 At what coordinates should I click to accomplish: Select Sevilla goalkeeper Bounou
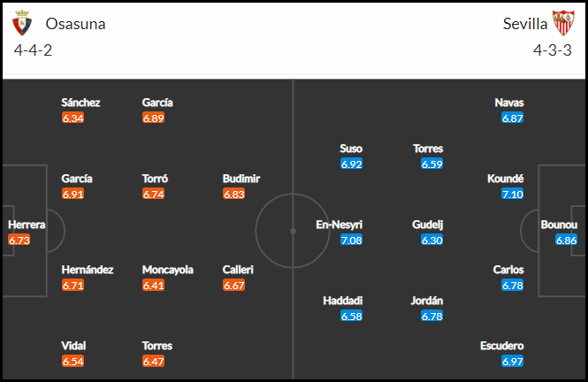pyautogui.click(x=559, y=225)
